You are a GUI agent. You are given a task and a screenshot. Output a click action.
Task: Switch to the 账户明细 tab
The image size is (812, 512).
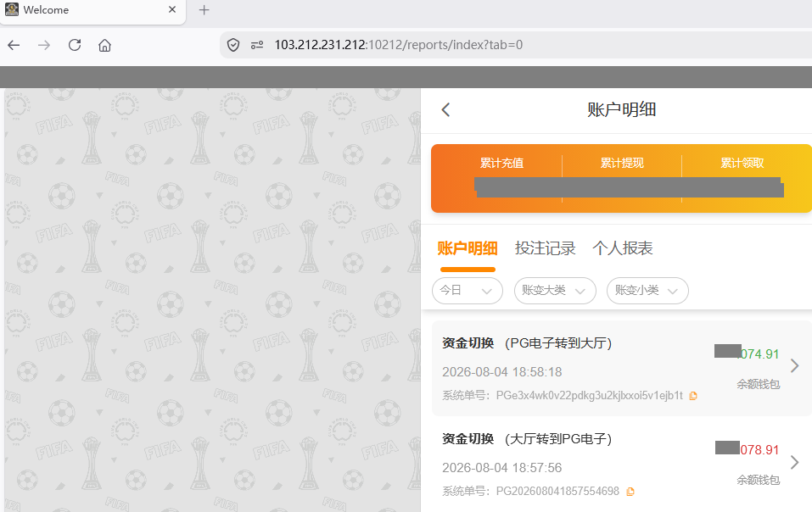click(468, 248)
